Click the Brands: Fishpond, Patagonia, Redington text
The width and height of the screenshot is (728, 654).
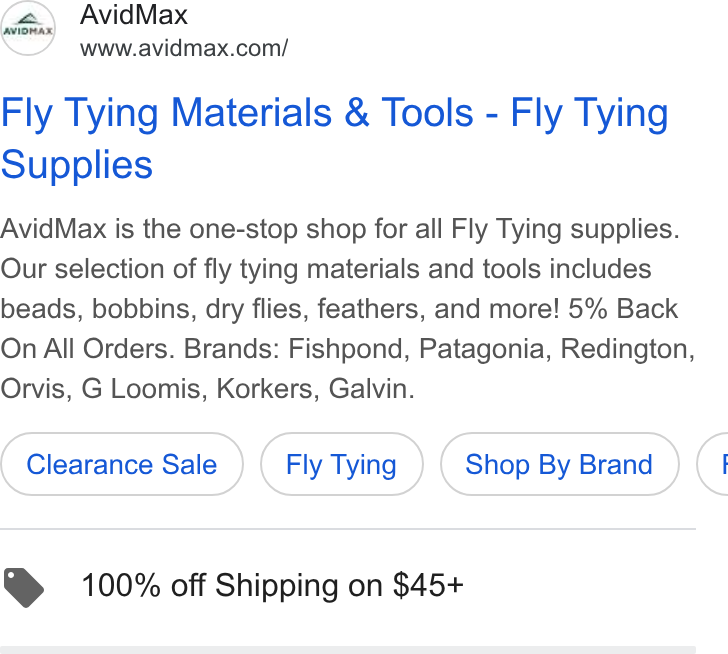pyautogui.click(x=439, y=349)
